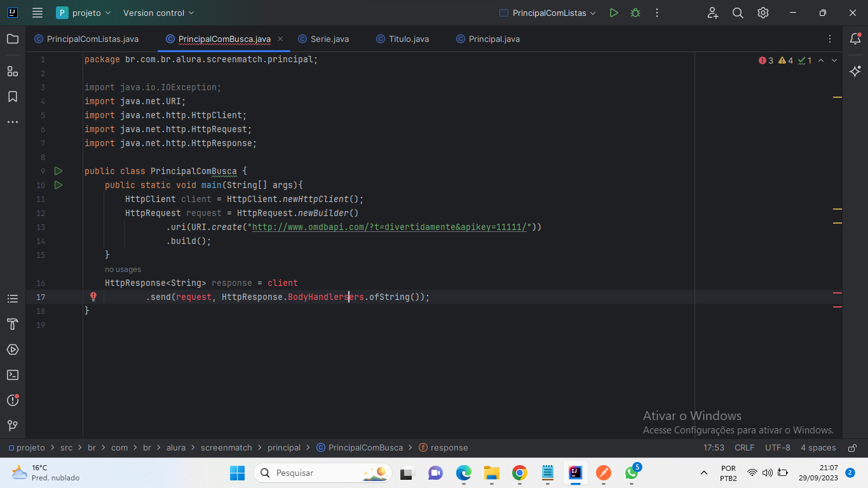
Task: Show hidden system tray icons chevron
Action: click(703, 473)
